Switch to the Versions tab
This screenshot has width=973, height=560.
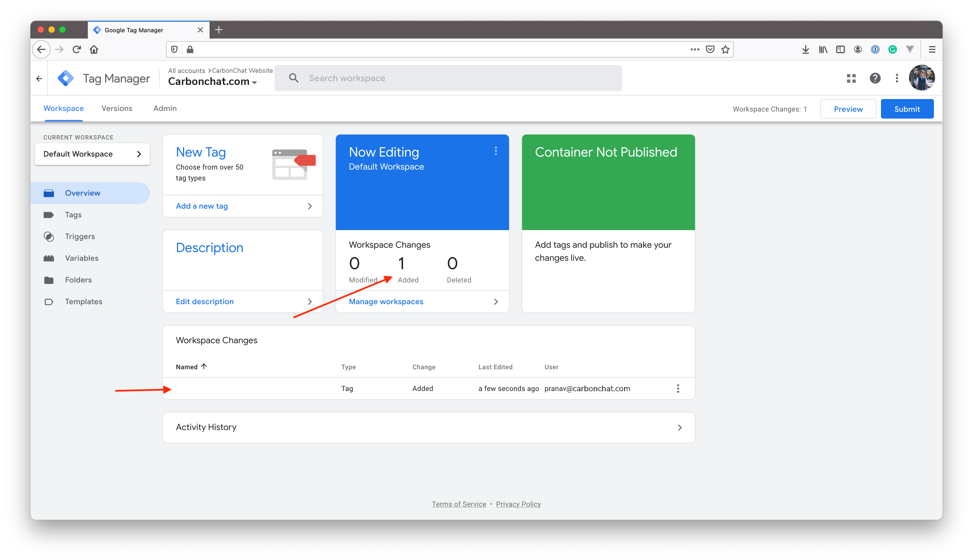(116, 109)
